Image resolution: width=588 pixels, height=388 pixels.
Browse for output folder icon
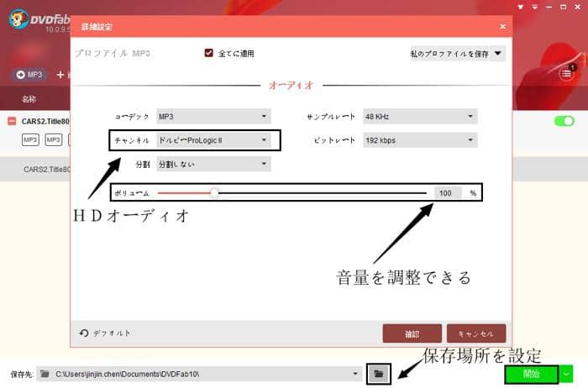(378, 374)
